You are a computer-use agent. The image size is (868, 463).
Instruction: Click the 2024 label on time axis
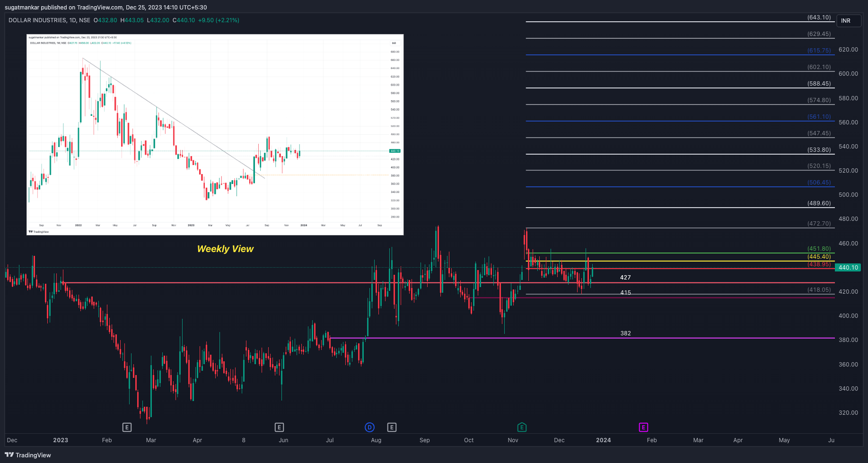pos(603,440)
